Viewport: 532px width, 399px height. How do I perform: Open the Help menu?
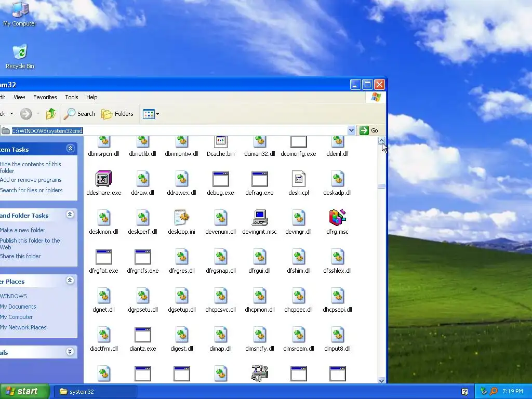pyautogui.click(x=91, y=97)
